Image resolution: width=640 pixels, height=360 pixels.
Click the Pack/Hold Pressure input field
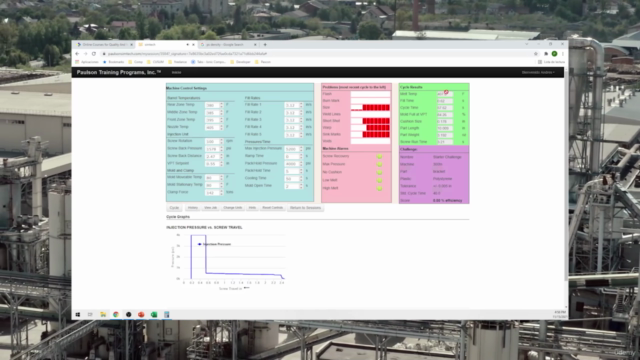(292, 164)
